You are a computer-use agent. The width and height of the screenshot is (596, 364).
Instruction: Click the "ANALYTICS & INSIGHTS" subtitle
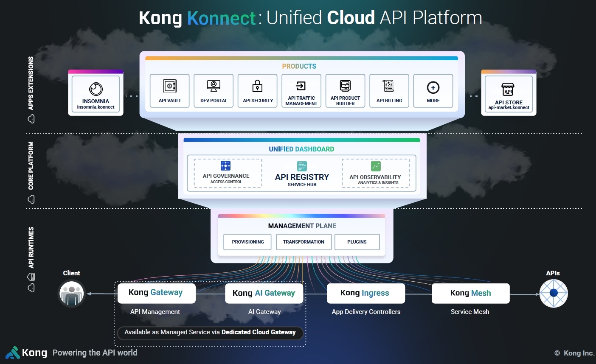click(x=378, y=183)
